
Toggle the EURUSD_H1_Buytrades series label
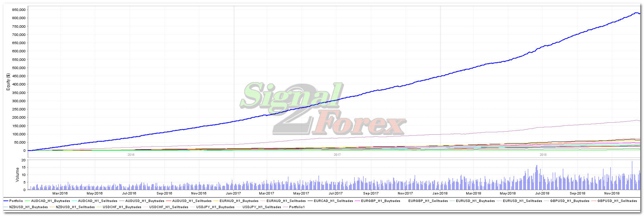(x=475, y=201)
